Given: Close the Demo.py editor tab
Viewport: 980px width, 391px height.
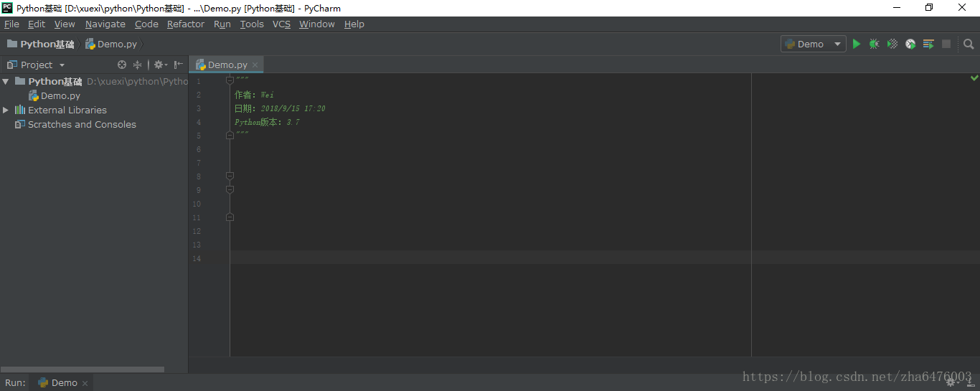Looking at the screenshot, I should click(x=255, y=65).
